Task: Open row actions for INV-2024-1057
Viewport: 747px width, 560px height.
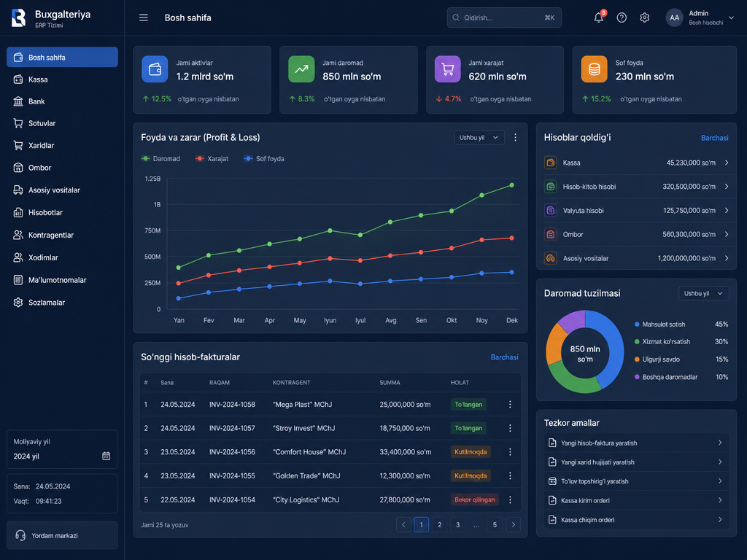Action: 510,428
